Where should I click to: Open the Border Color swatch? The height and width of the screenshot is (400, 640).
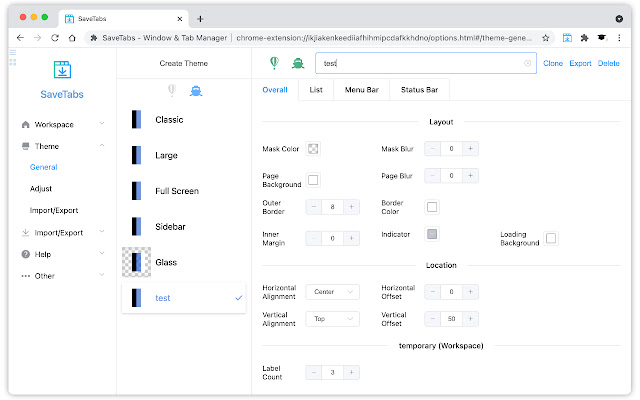coord(432,207)
